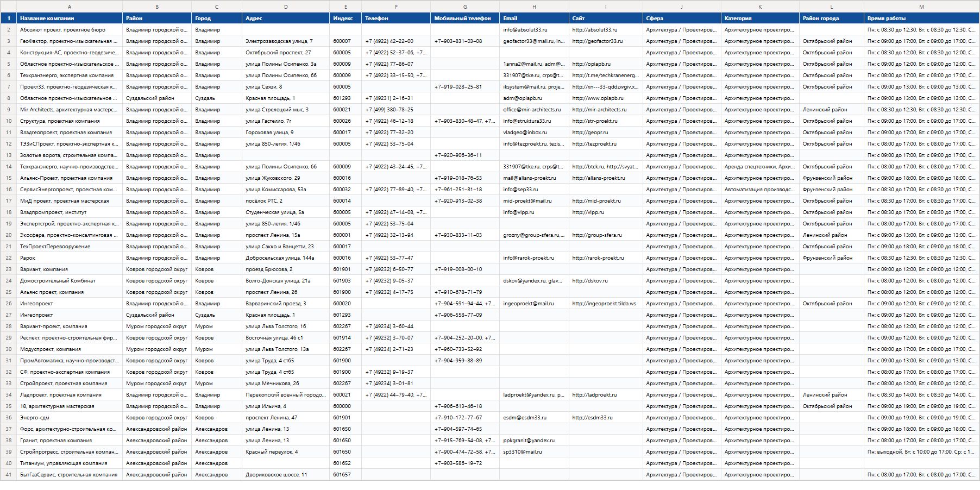The height and width of the screenshot is (490, 980).
Task: Select column H header letter
Action: click(534, 7)
